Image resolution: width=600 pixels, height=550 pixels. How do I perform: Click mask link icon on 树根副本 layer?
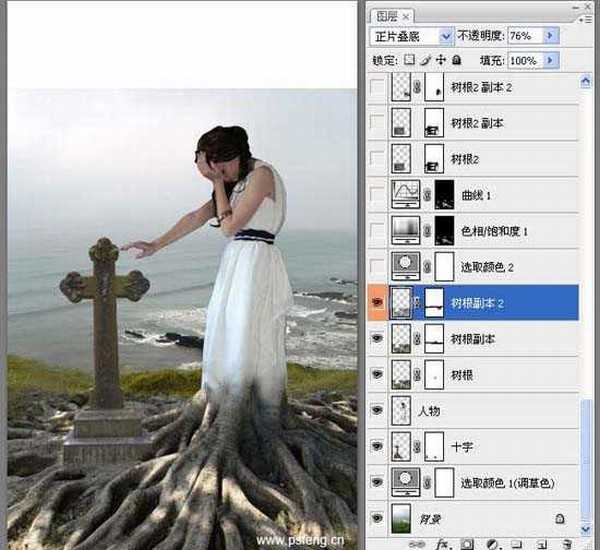[x=417, y=339]
